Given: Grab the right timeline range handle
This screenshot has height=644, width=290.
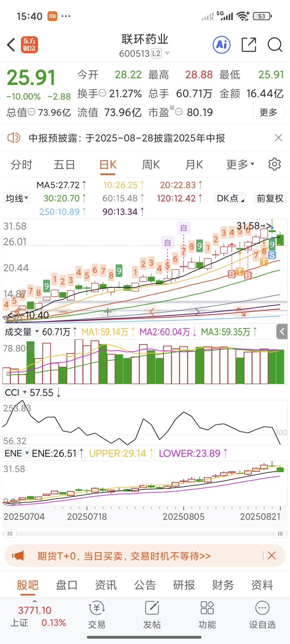Looking at the screenshot, I should click(x=280, y=534).
